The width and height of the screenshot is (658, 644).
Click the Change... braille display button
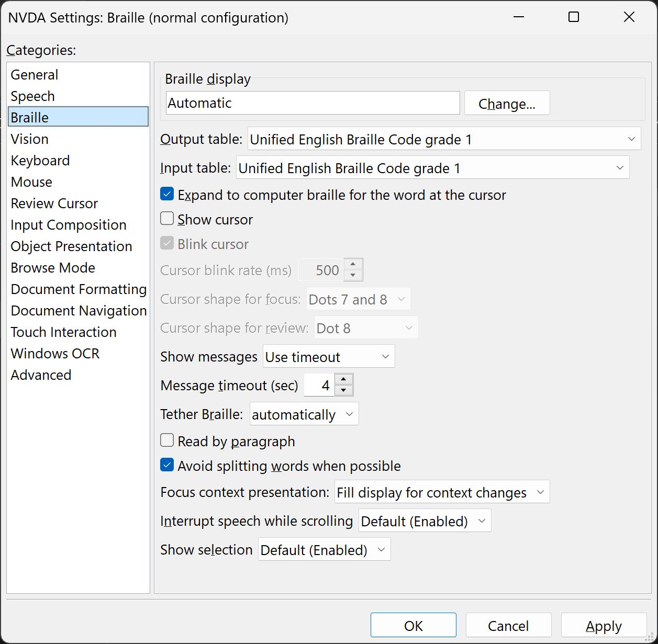pyautogui.click(x=507, y=103)
